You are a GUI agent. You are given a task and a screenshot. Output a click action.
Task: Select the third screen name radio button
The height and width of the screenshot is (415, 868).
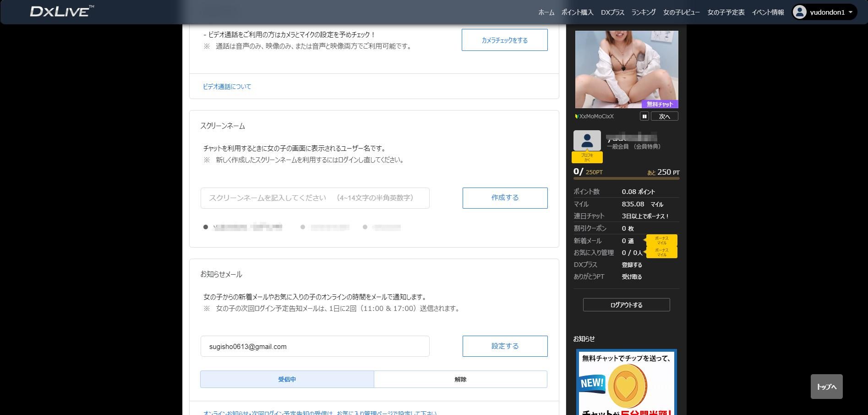[x=365, y=227]
